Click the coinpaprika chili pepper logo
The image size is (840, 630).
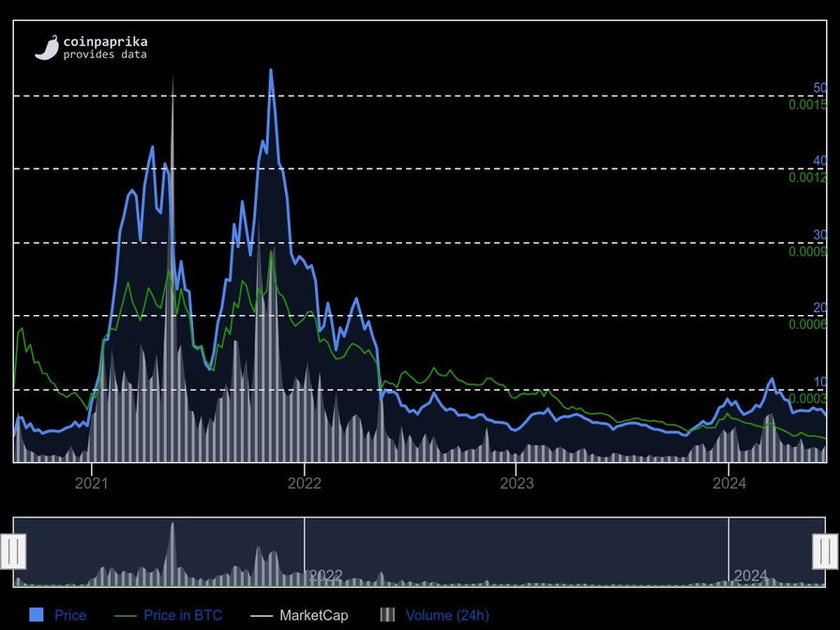pos(47,48)
